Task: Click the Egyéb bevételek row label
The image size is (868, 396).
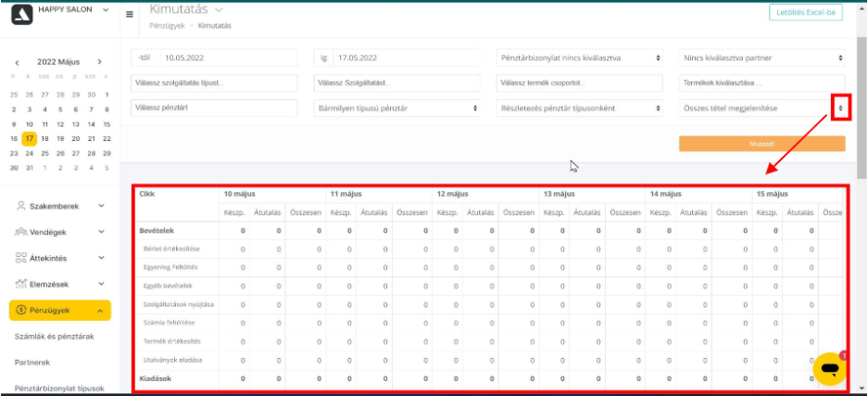Action: click(x=167, y=286)
